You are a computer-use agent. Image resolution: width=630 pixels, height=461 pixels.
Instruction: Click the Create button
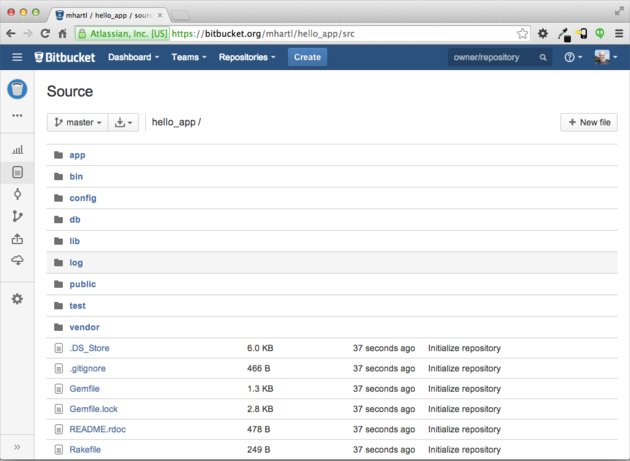[x=307, y=57]
